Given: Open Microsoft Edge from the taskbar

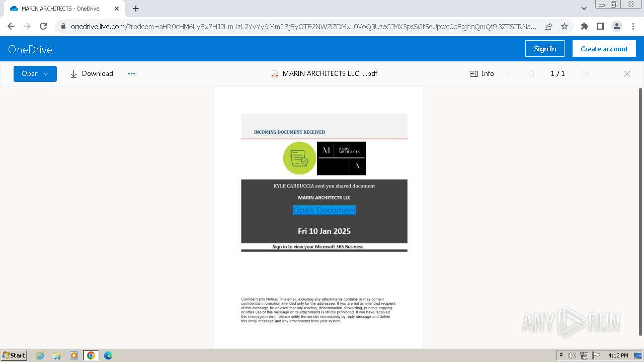Looking at the screenshot, I should click(108, 355).
